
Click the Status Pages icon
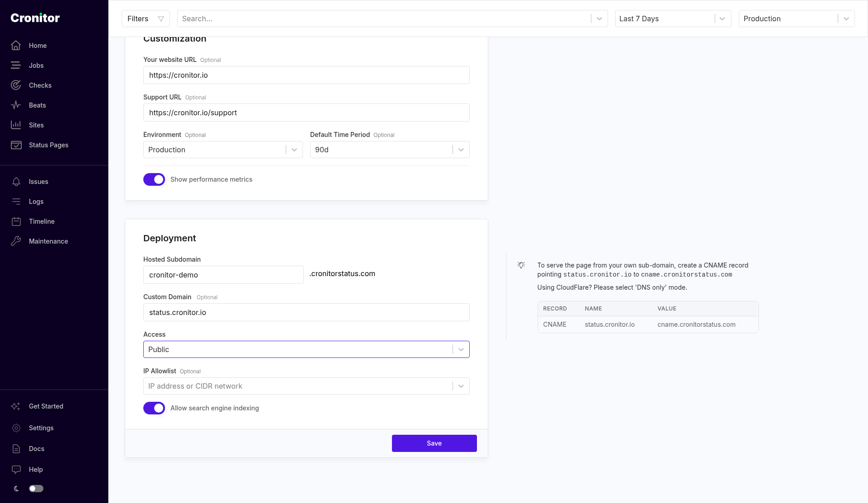(16, 145)
